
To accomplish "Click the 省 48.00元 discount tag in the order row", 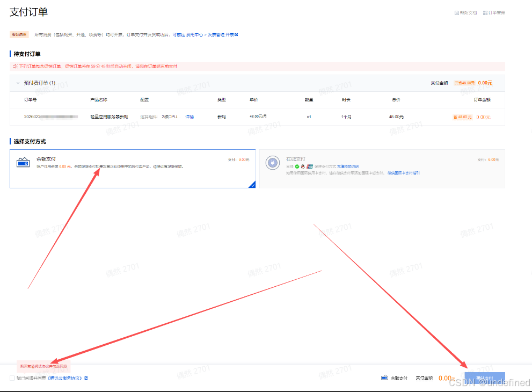I will click(462, 117).
